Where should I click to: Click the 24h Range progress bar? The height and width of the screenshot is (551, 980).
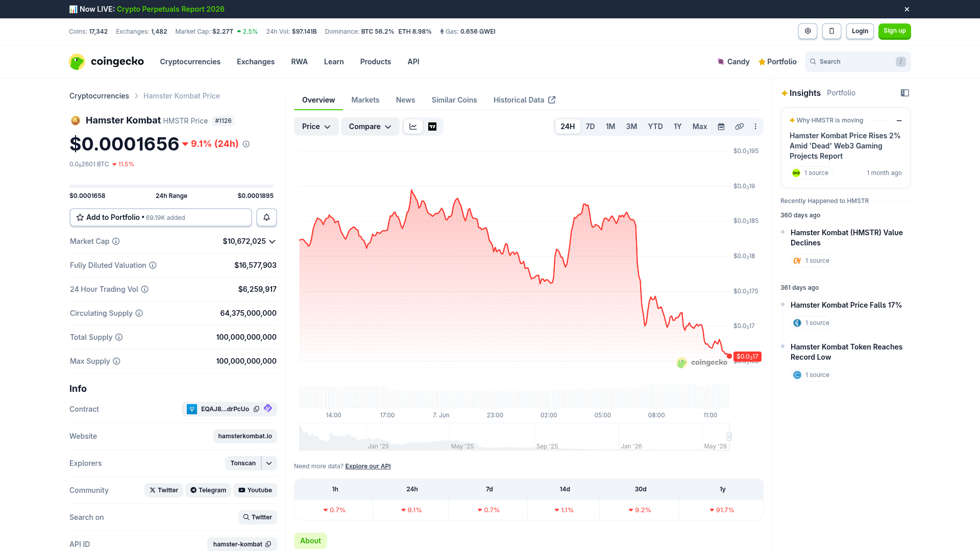171,186
